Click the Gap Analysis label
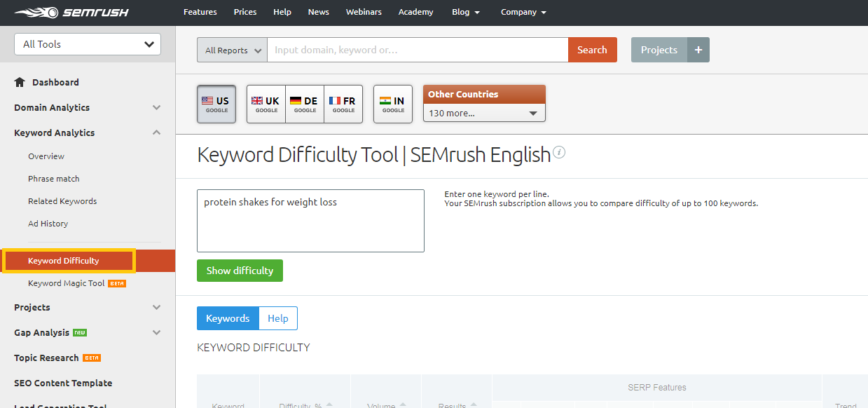868x408 pixels. coord(41,332)
